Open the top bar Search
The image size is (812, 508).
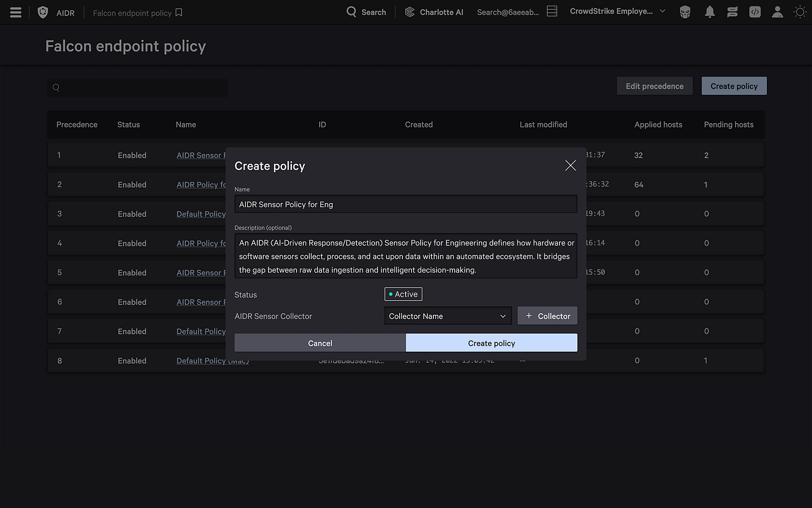[x=366, y=12]
